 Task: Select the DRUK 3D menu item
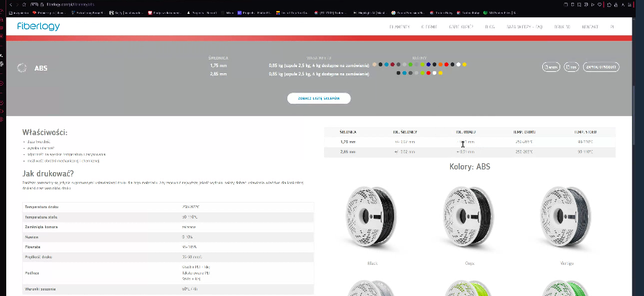tap(562, 27)
